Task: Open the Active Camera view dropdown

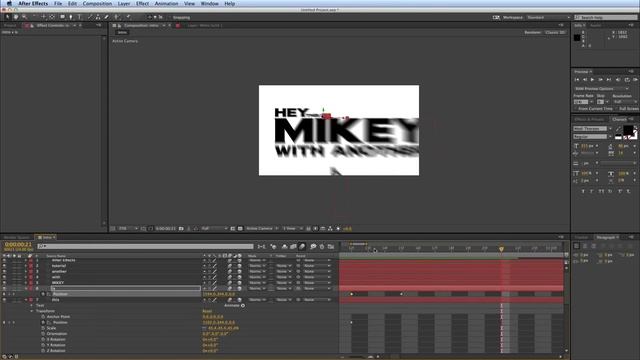Action: pos(262,229)
